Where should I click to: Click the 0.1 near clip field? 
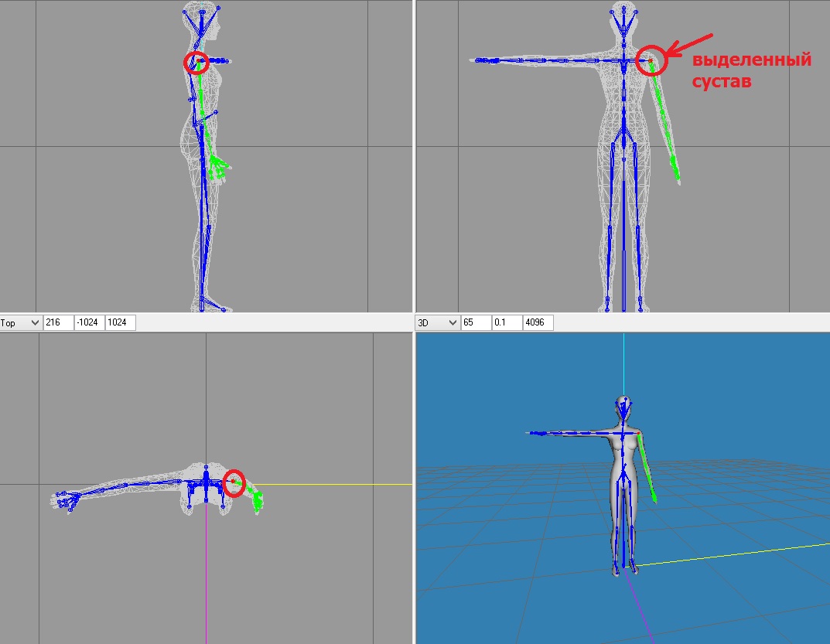tap(507, 322)
